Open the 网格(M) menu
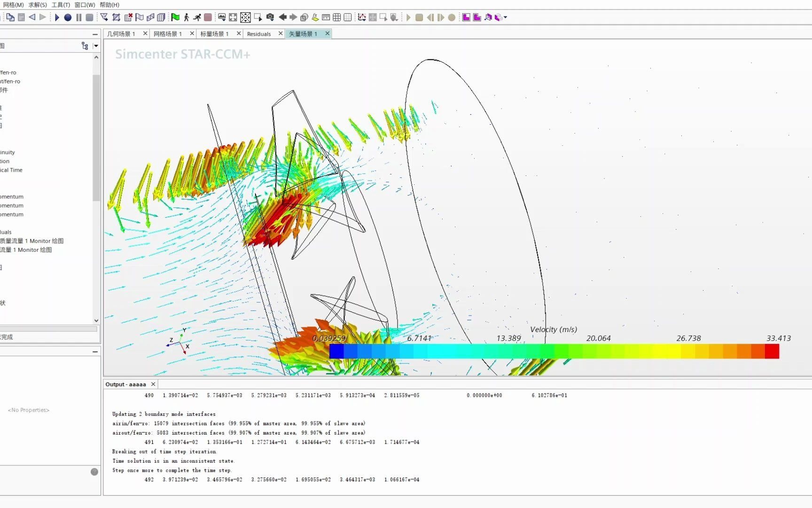Viewport: 812px width, 508px height. 13,5
